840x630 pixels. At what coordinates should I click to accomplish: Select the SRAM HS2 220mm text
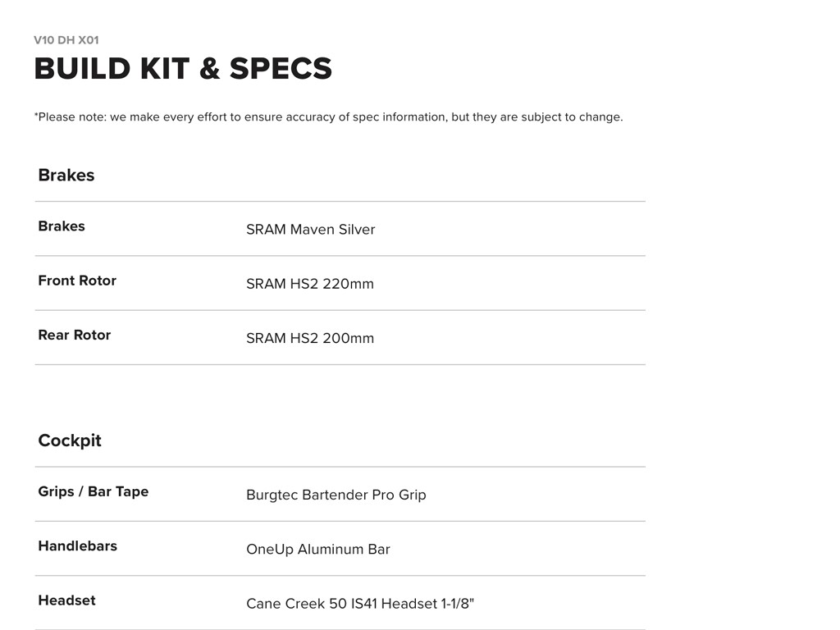309,284
